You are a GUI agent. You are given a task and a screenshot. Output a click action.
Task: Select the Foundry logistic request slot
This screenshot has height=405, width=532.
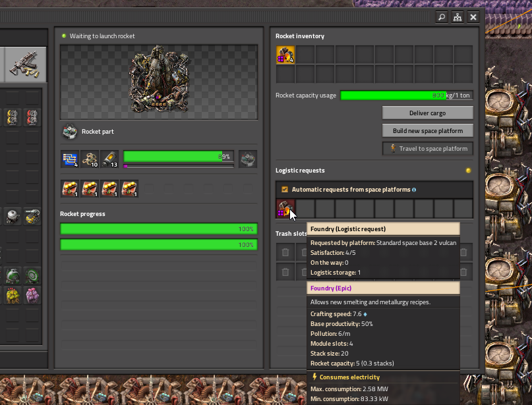point(285,209)
